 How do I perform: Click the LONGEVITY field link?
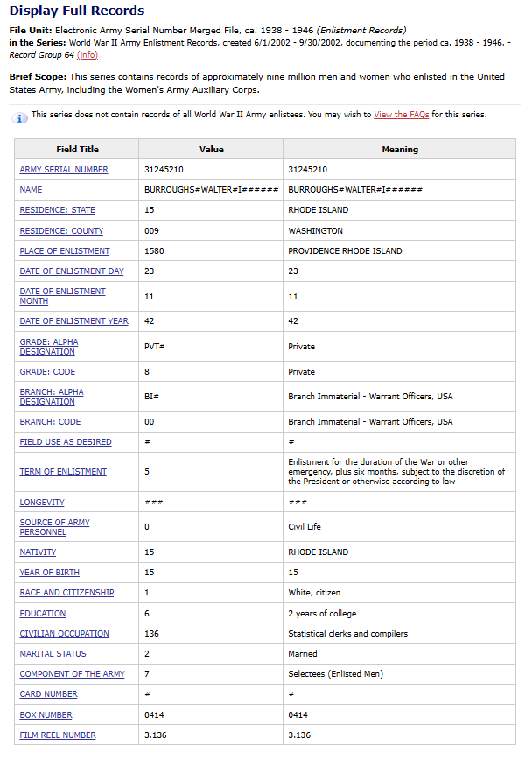click(x=42, y=503)
